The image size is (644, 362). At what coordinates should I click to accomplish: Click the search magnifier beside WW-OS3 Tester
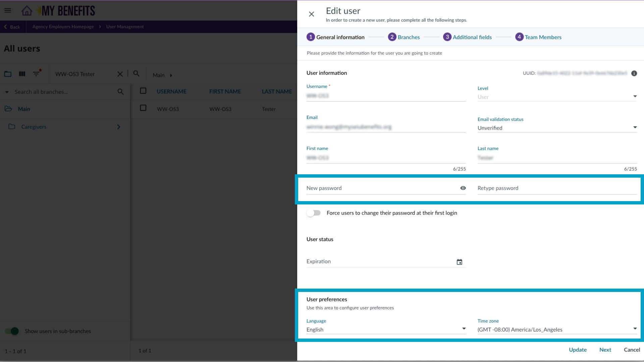(136, 73)
